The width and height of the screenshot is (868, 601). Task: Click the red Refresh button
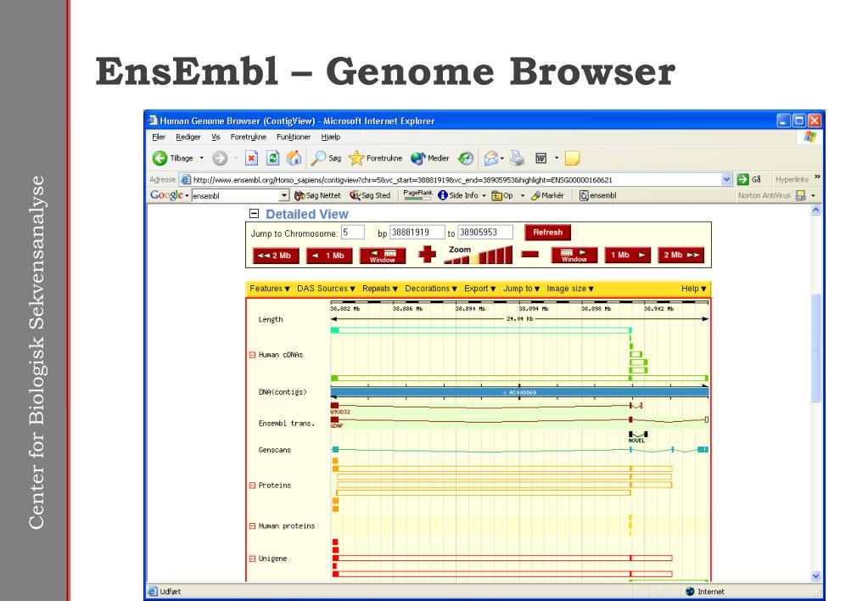(x=547, y=232)
